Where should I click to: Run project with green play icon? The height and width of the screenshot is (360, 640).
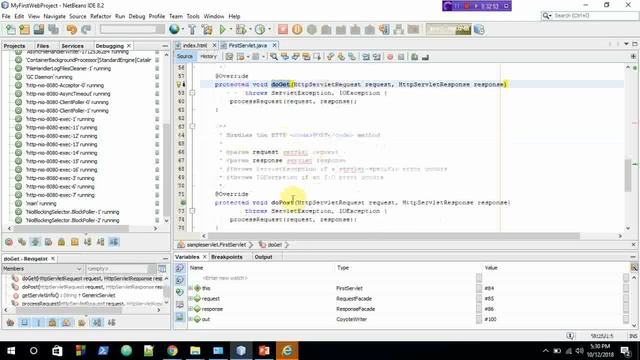[222, 29]
